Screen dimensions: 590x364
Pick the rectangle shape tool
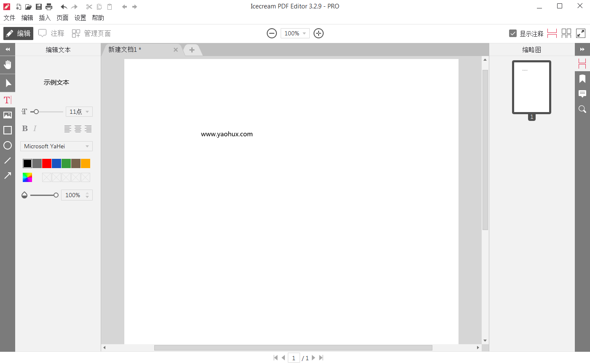coord(8,130)
